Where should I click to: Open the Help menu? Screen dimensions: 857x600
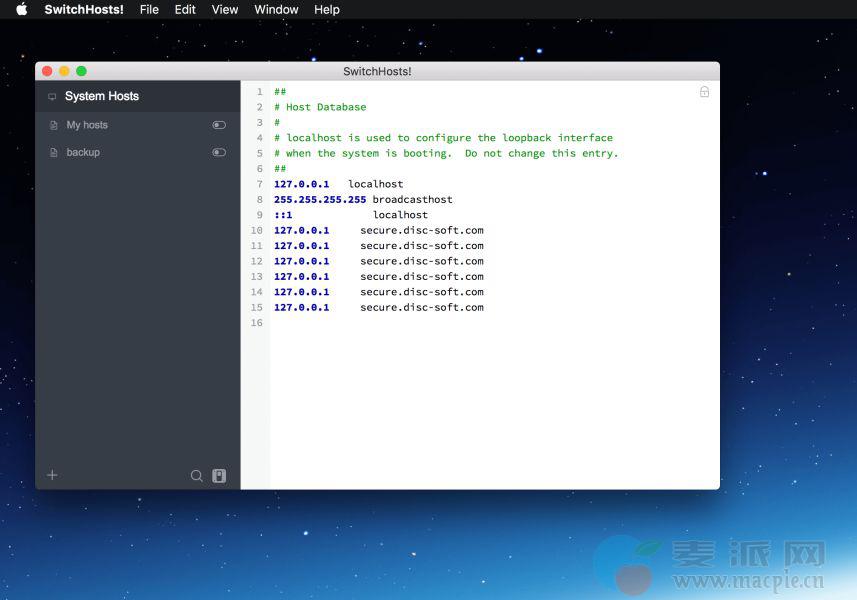(x=327, y=9)
